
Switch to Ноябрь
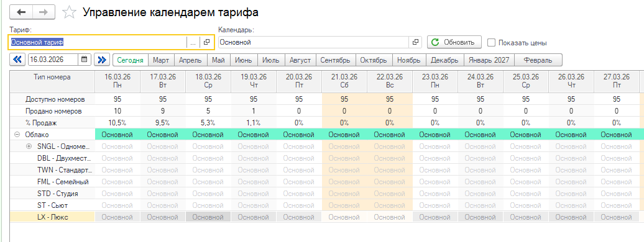tap(409, 60)
